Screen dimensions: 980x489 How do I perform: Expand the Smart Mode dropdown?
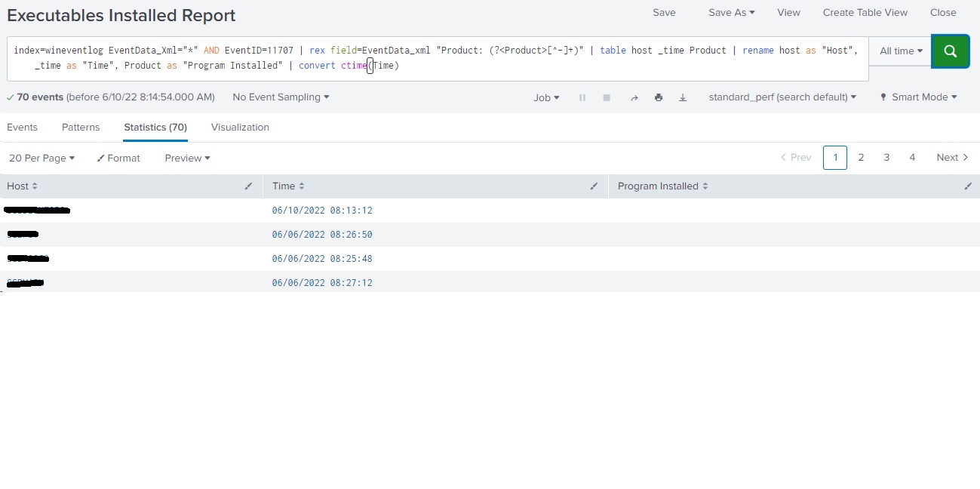coord(917,97)
